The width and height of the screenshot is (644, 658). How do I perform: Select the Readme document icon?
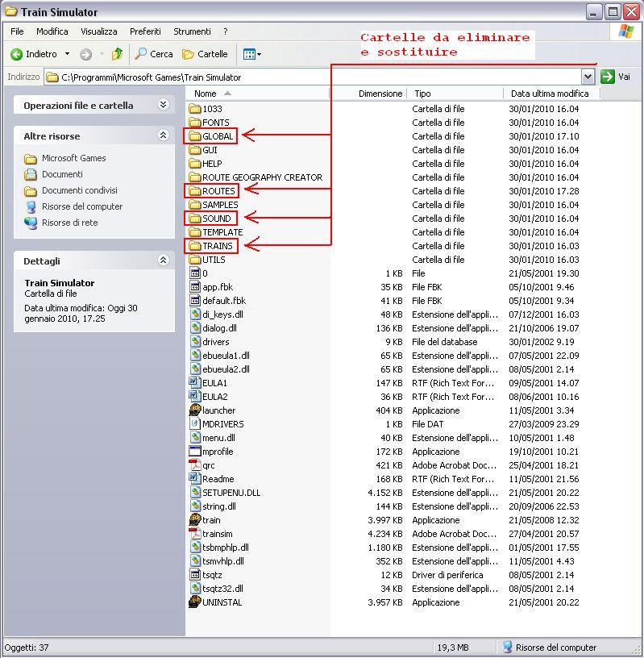tap(195, 478)
